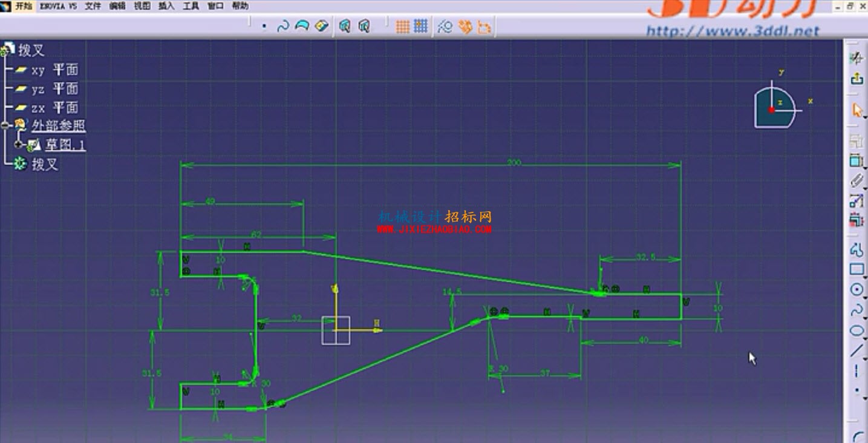Open the 开始 menu
The image size is (868, 443).
[x=24, y=6]
